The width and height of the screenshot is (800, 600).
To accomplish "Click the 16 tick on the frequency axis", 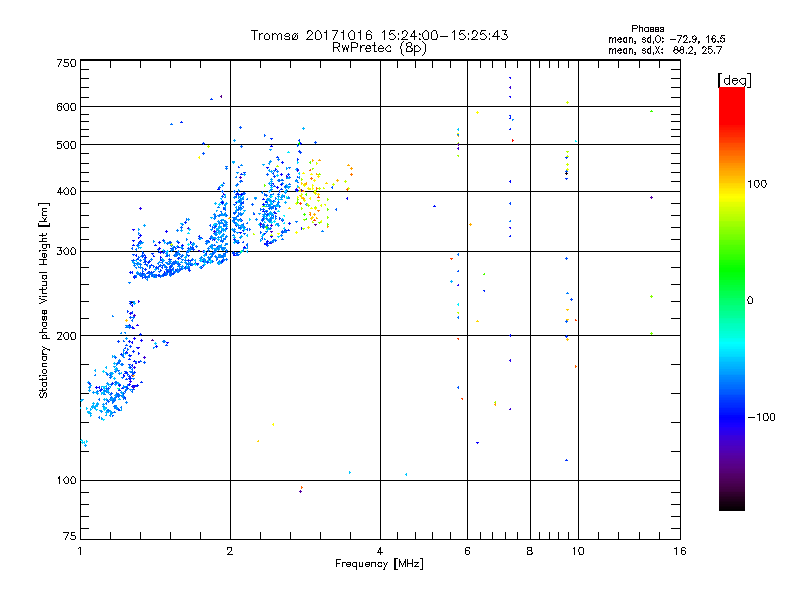I will click(679, 551).
